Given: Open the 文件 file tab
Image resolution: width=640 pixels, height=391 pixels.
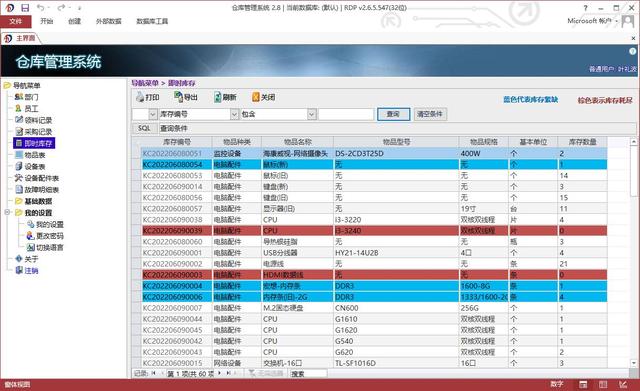Looking at the screenshot, I should click(x=16, y=21).
